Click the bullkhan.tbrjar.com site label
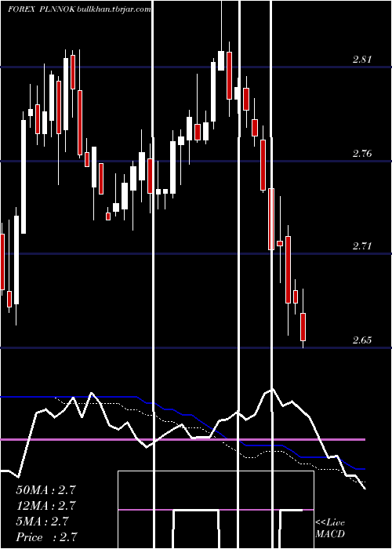The image size is (392, 549). click(x=114, y=9)
